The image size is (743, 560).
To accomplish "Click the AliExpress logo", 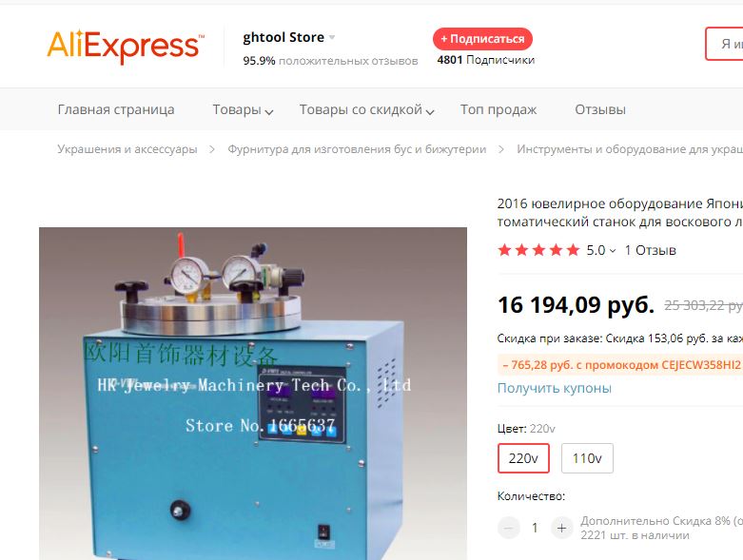I will click(126, 46).
